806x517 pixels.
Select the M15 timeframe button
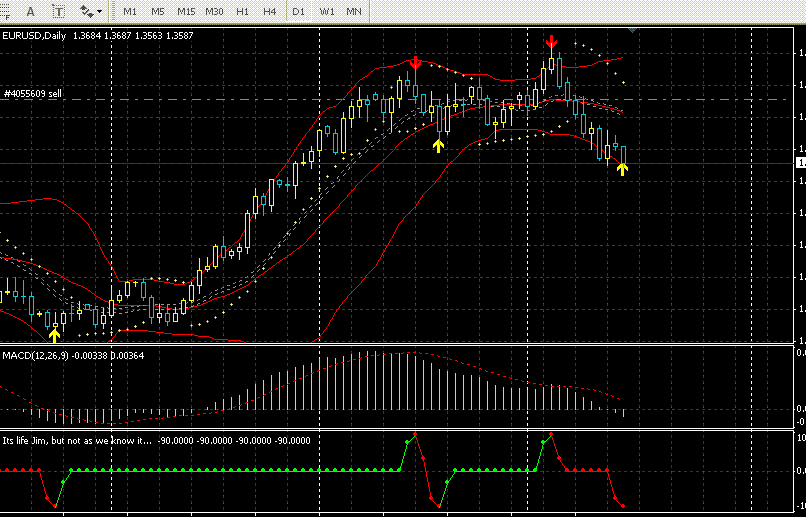(186, 11)
